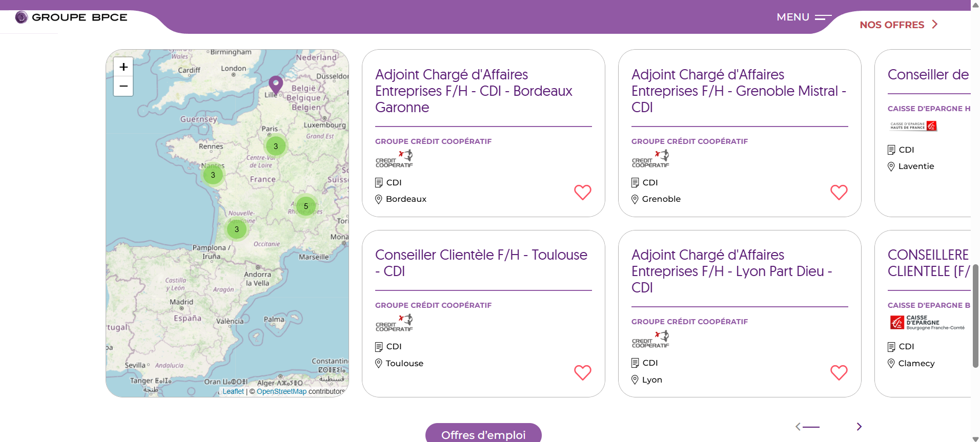Click the purple map pin near Lille
Screen dimensions: 980x442
click(276, 85)
